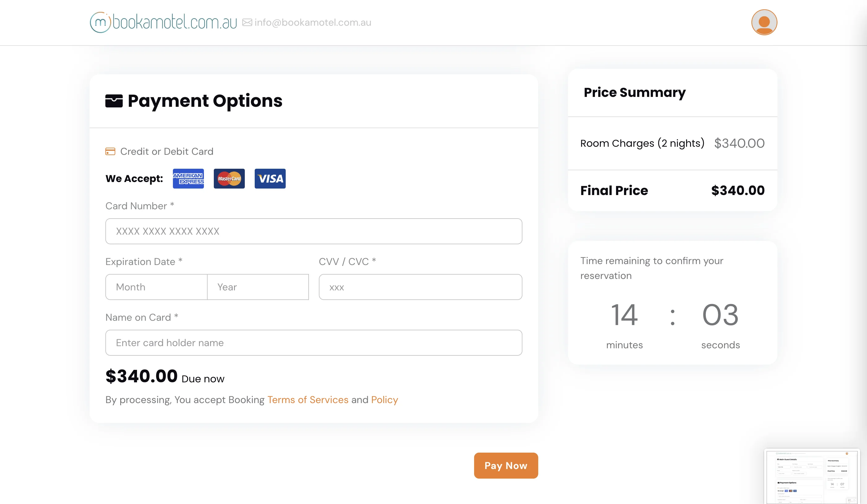
Task: Open the expiration Month field
Action: coord(156,287)
